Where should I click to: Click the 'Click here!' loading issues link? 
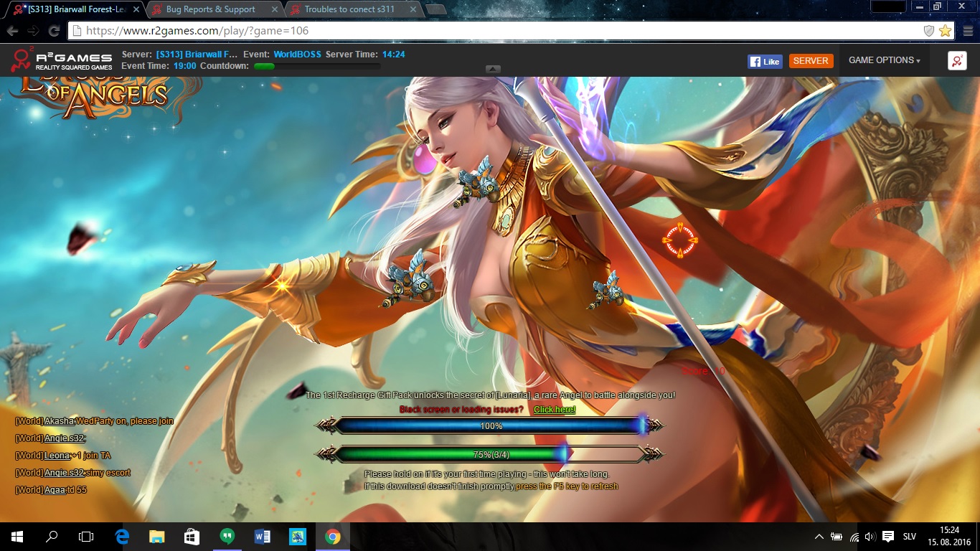[x=555, y=409]
